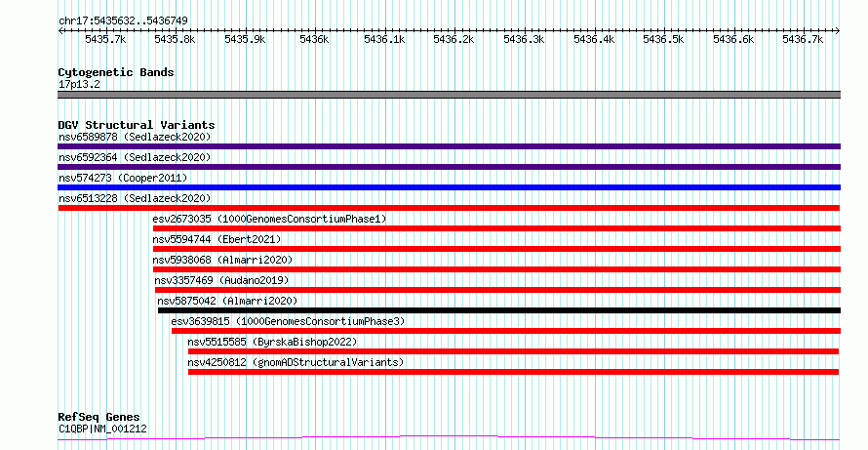The width and height of the screenshot is (868, 450).
Task: Open variant nsv5515585 (ByrskaBishop2022) label
Action: pyautogui.click(x=272, y=342)
